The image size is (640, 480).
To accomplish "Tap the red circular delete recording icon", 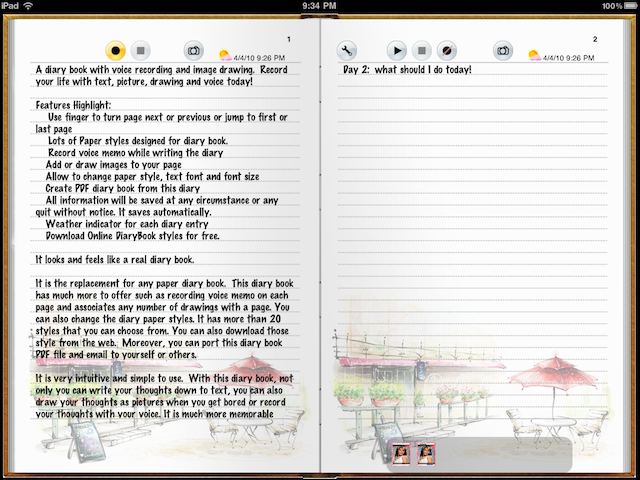I will coord(448,50).
